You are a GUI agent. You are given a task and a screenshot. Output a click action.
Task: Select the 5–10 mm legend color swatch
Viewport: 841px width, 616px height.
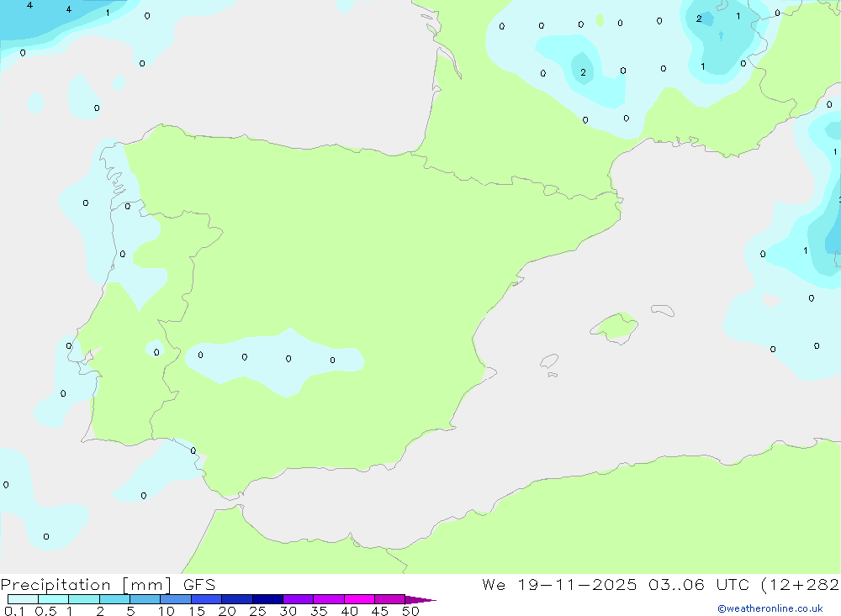145,599
